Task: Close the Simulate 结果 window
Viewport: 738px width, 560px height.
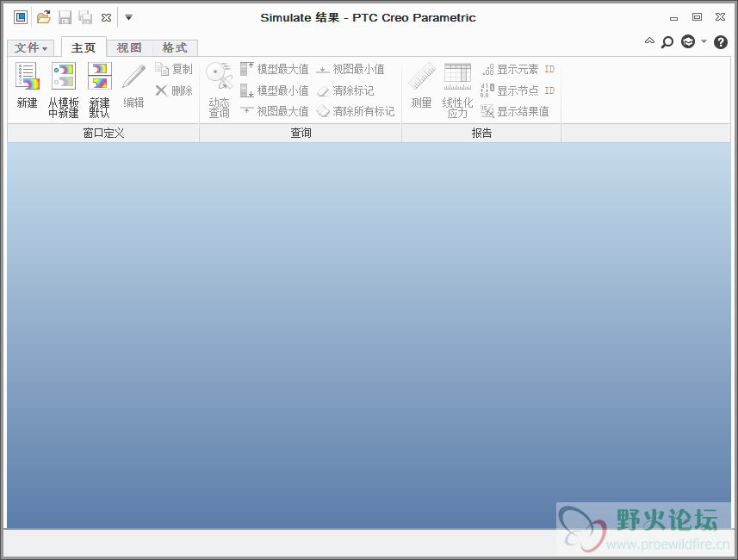Action: (x=720, y=17)
